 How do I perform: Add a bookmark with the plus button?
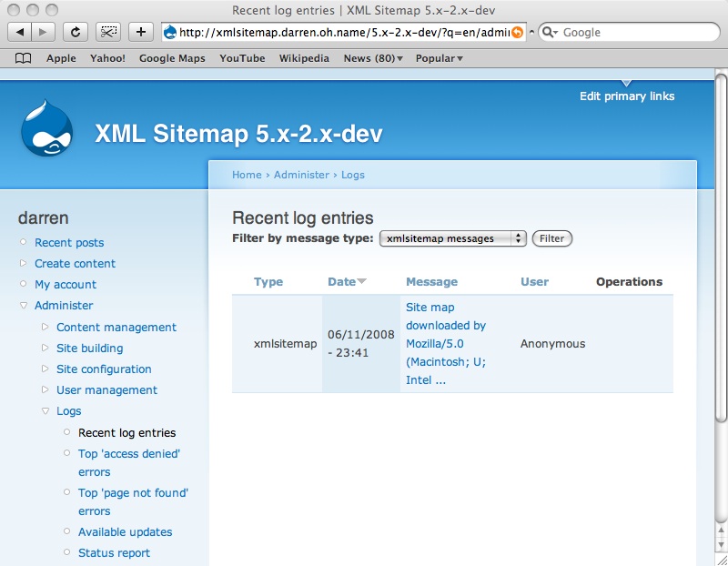click(x=141, y=32)
